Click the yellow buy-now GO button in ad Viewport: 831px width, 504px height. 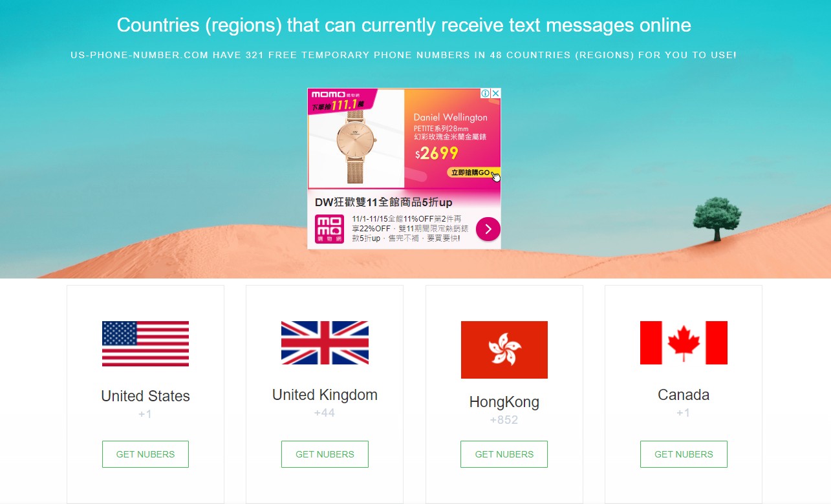(473, 173)
